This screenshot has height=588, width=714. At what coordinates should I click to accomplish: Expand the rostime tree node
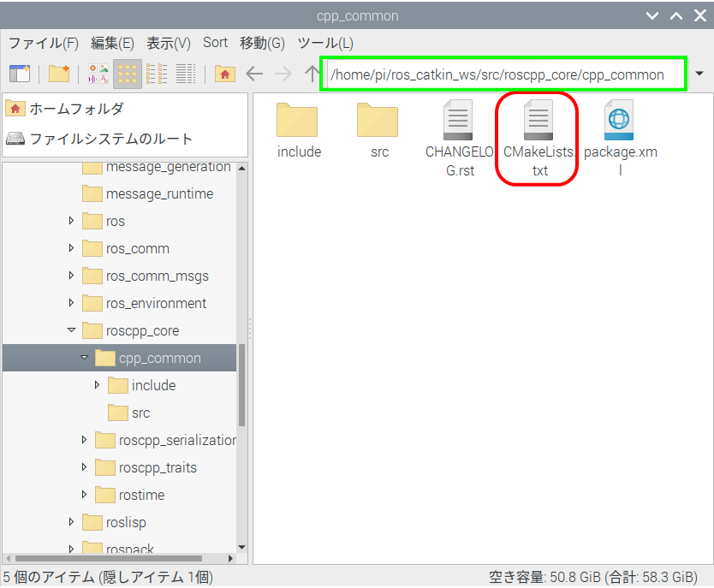pos(84,494)
